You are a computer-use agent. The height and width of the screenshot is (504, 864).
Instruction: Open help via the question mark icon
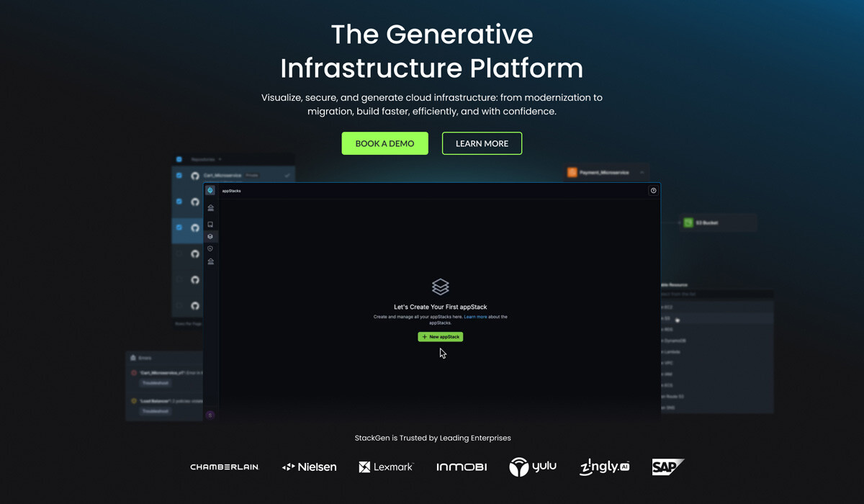coord(653,190)
